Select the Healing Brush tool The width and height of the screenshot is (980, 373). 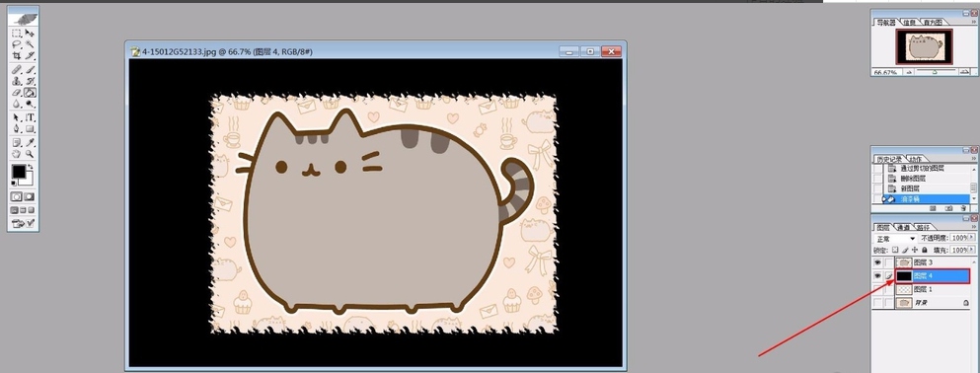(17, 69)
